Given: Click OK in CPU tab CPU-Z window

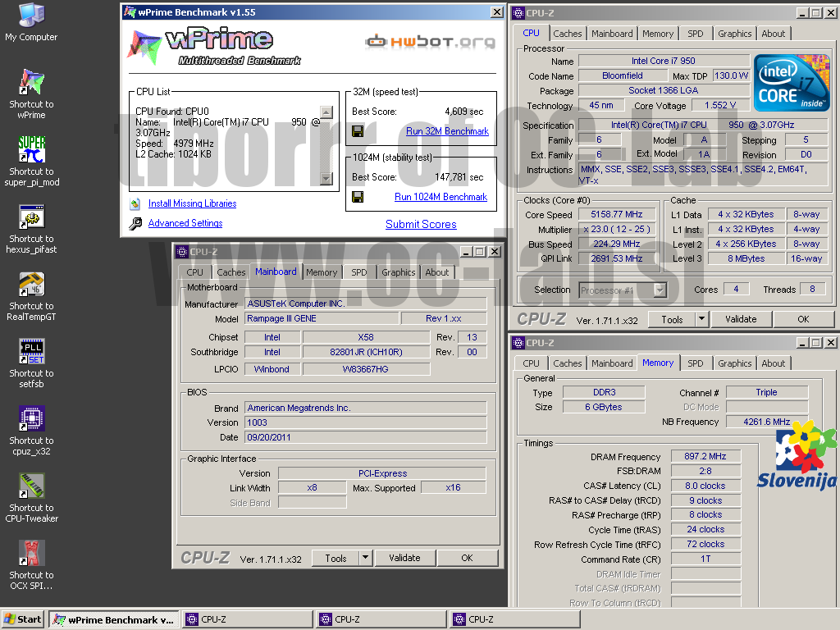Looking at the screenshot, I should 803,319.
